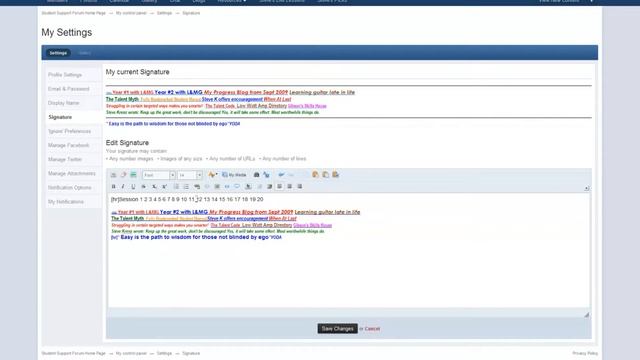Click the Cancel link beside Save Changes
The height and width of the screenshot is (360, 640).
pyautogui.click(x=372, y=329)
